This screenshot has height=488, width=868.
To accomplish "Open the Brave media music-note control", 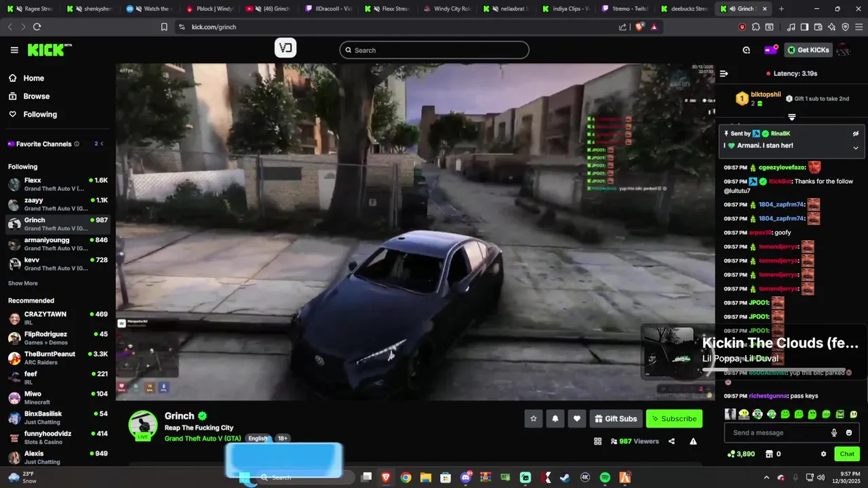I will [x=791, y=27].
